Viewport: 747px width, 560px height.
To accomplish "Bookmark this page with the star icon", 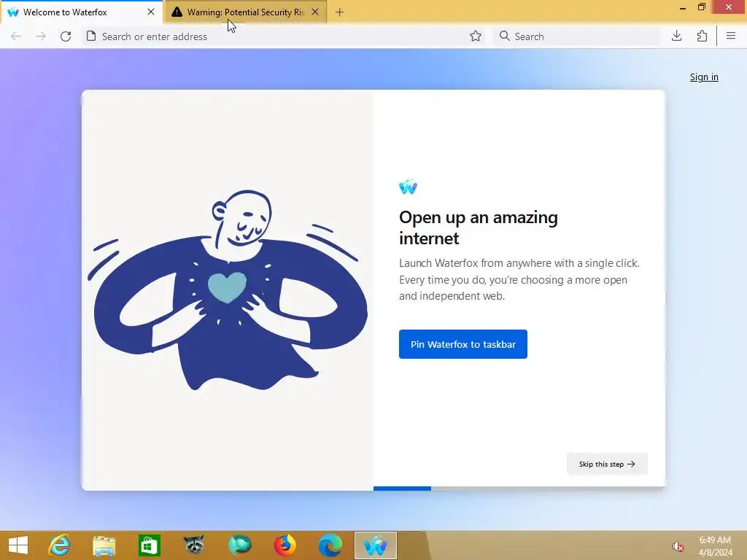I will click(x=476, y=36).
